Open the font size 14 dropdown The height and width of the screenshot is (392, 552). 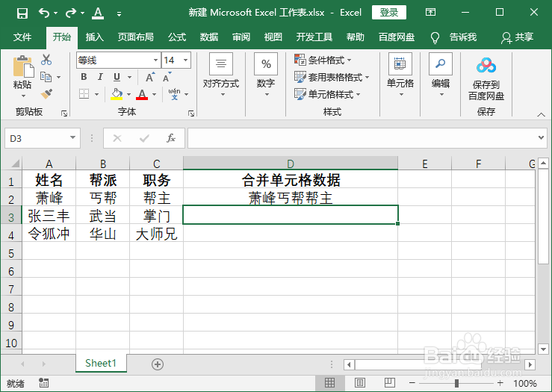[x=185, y=60]
